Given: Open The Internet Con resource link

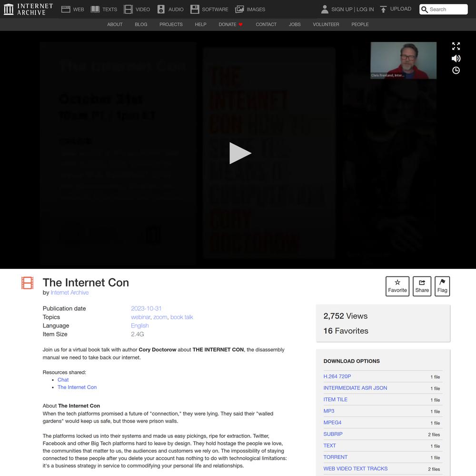Looking at the screenshot, I should (77, 387).
